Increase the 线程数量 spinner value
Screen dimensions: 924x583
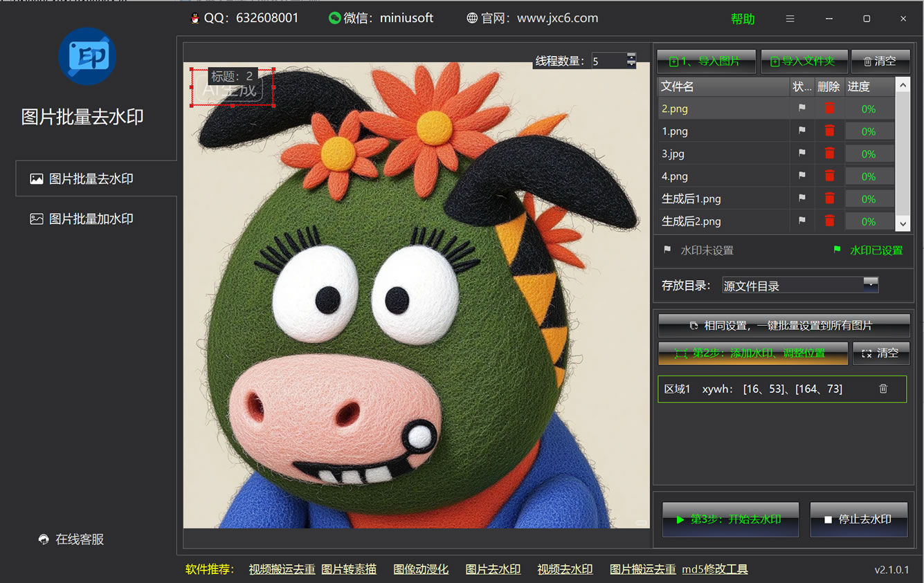point(631,56)
